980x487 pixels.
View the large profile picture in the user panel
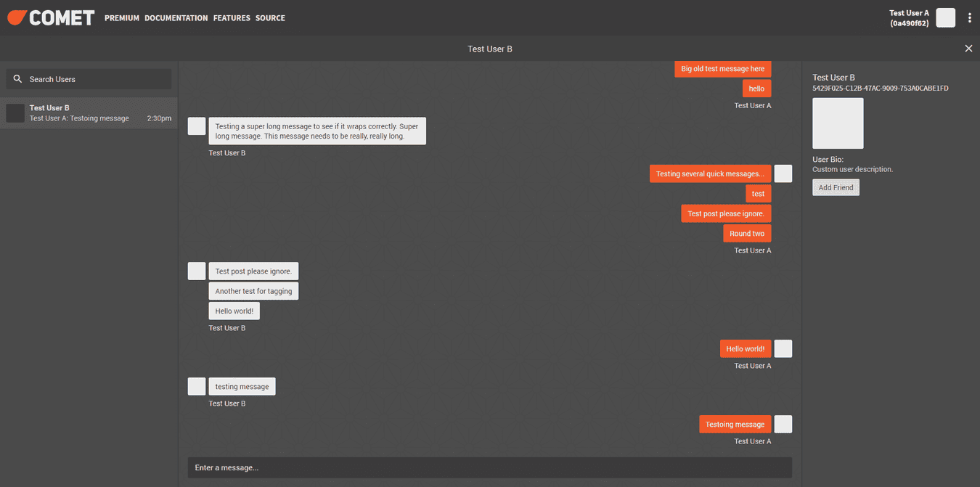coord(838,123)
